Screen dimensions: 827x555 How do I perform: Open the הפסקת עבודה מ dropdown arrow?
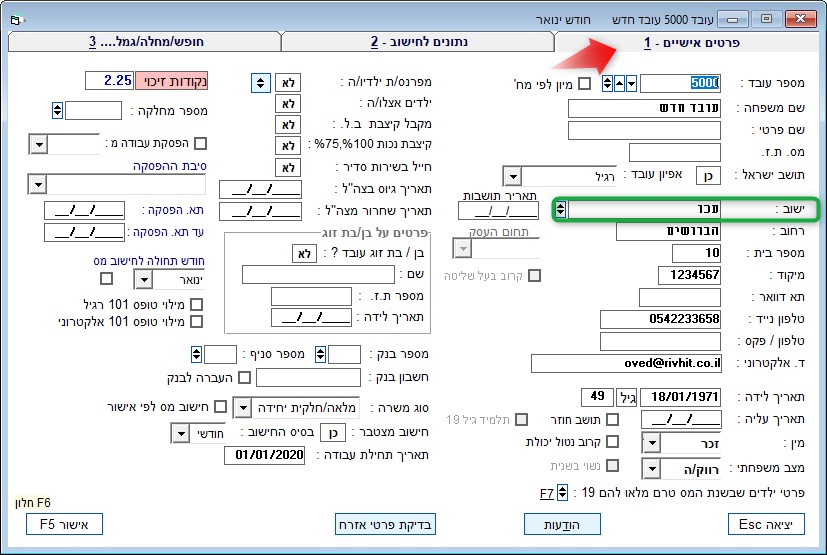39,144
